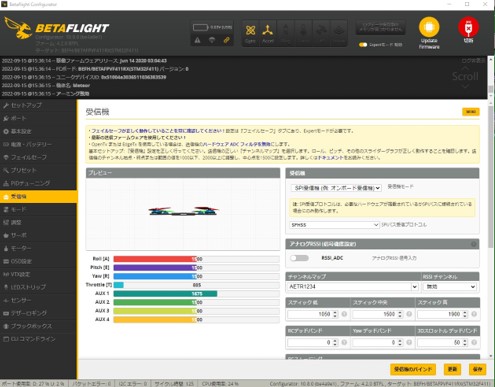The height and width of the screenshot is (387, 495).
Task: Click help icon in analog RSSI header
Action: point(473,244)
